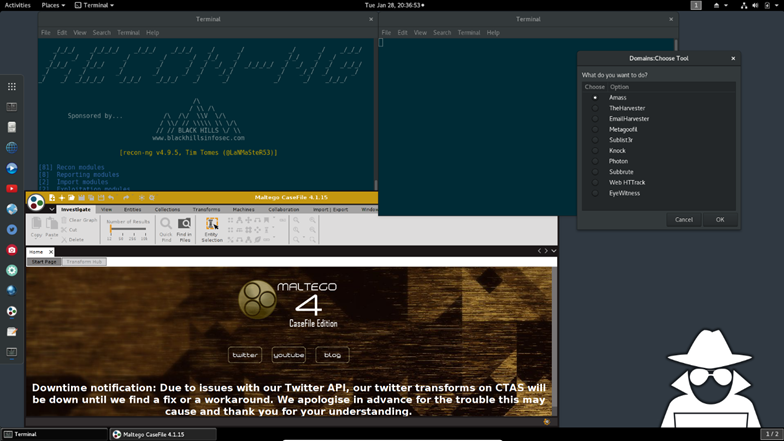This screenshot has height=441, width=784.
Task: Open the blue play-button media icon in dock
Action: pos(12,168)
